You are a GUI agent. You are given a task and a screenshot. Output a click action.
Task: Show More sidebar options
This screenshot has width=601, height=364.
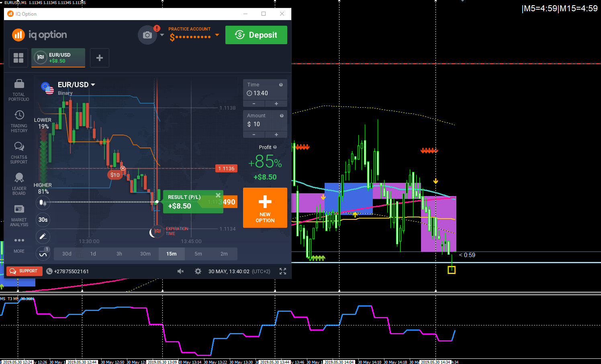tap(19, 245)
